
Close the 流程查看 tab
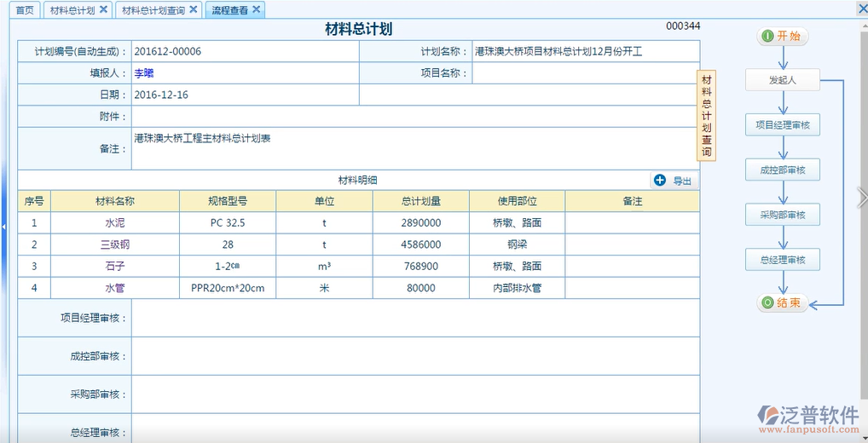(x=256, y=9)
